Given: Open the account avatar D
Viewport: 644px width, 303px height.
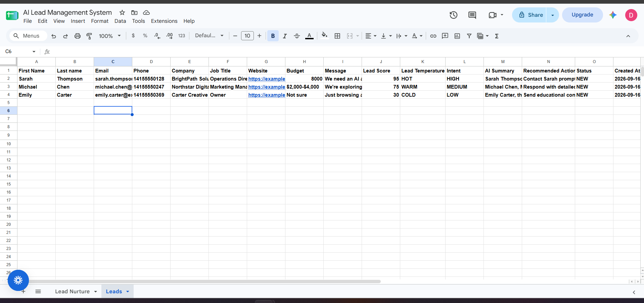Looking at the screenshot, I should click(631, 15).
